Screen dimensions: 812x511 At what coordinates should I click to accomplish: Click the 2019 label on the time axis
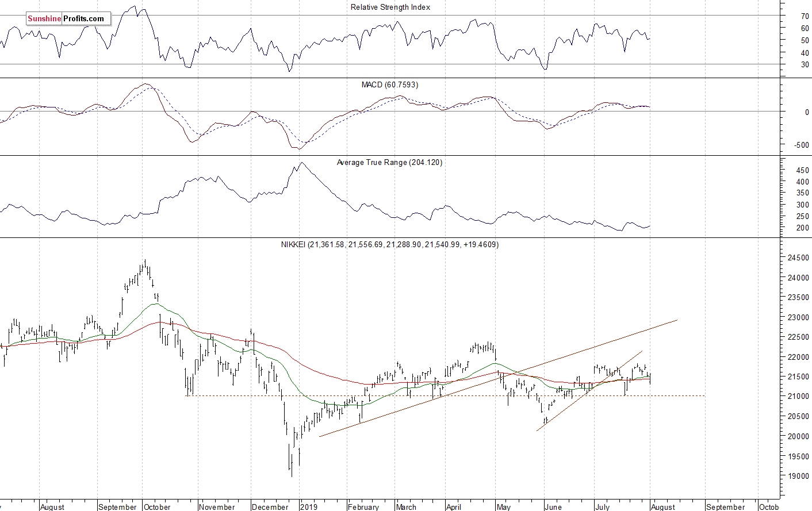click(x=309, y=507)
